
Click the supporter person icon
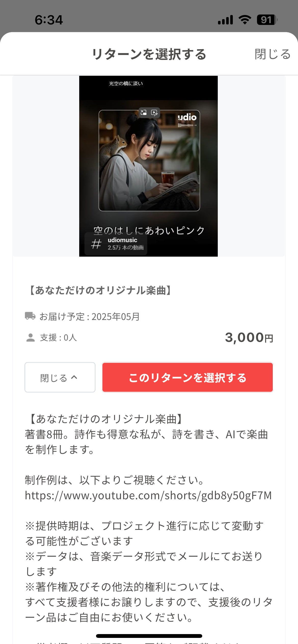coord(31,338)
